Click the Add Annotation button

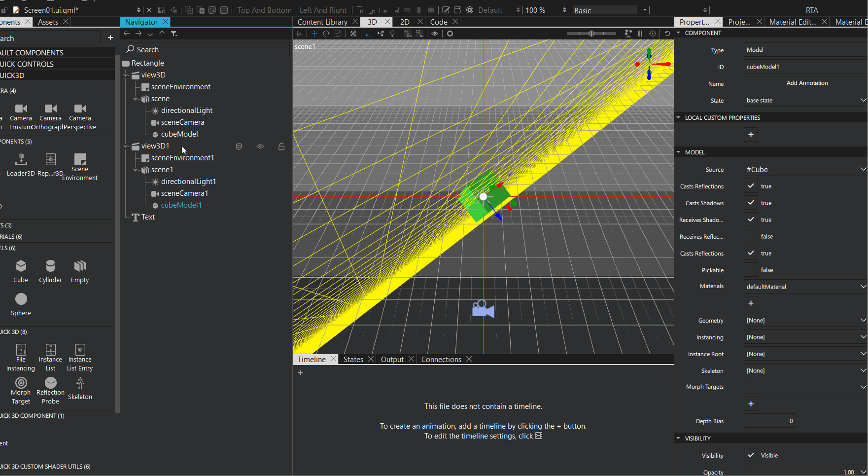tap(806, 83)
